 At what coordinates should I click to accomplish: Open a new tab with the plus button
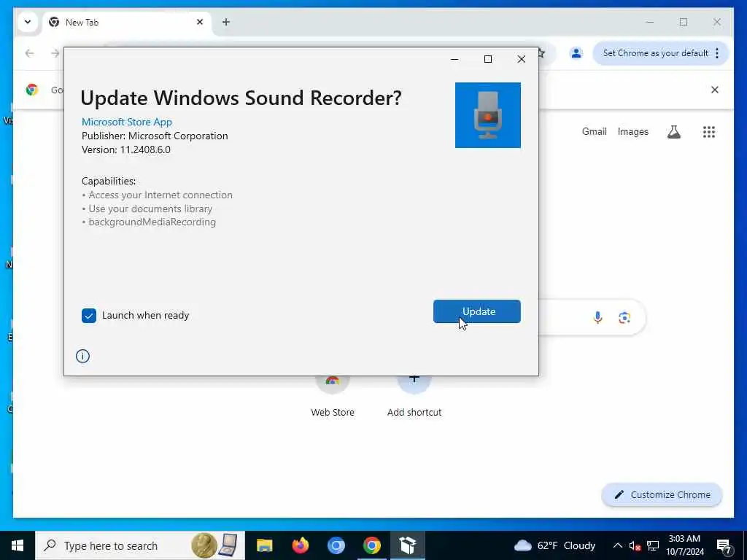pyautogui.click(x=226, y=22)
